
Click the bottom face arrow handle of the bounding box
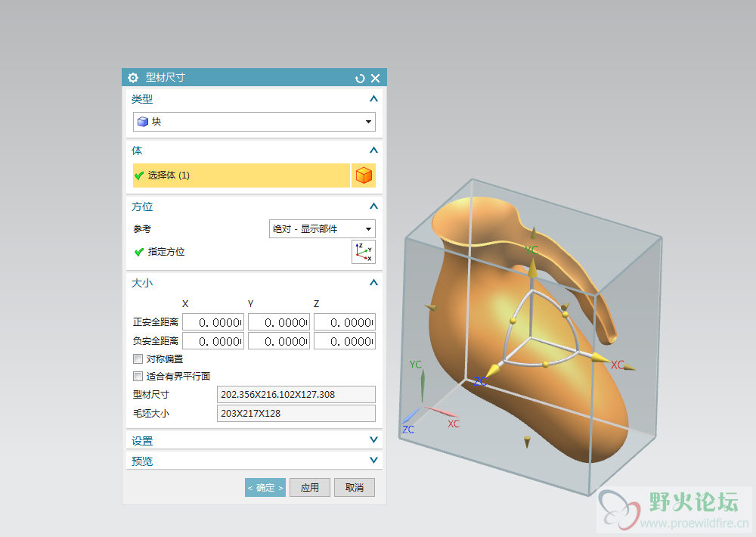527,442
